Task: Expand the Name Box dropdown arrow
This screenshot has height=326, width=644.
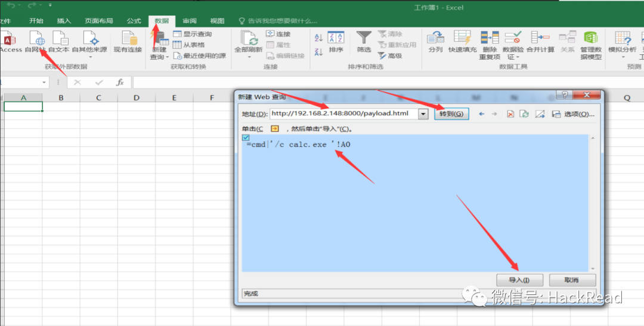Action: (44, 82)
